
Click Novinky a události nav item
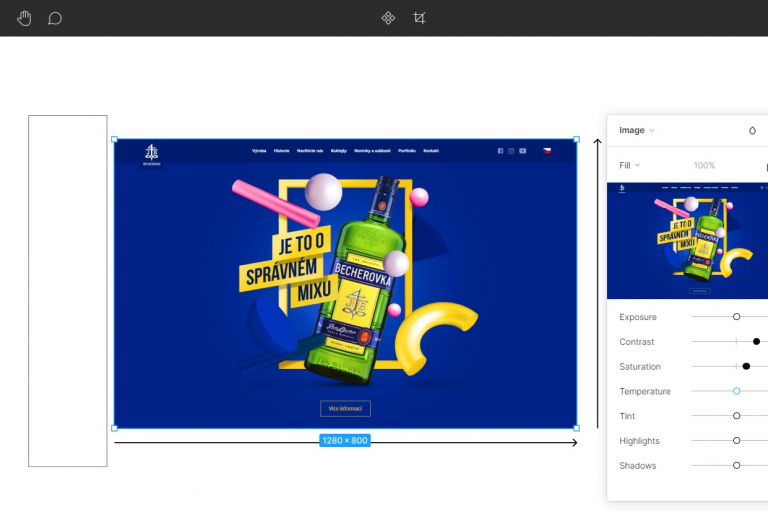372,151
